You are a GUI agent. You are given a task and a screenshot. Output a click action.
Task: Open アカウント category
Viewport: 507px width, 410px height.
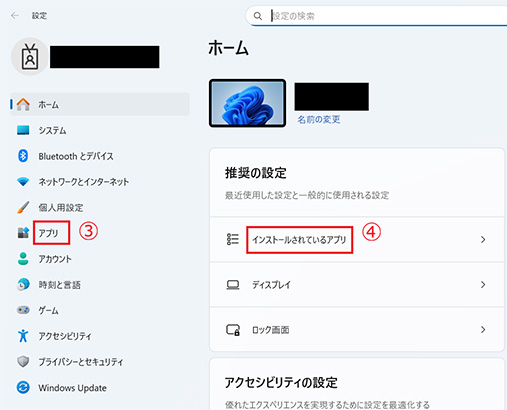click(x=100, y=259)
